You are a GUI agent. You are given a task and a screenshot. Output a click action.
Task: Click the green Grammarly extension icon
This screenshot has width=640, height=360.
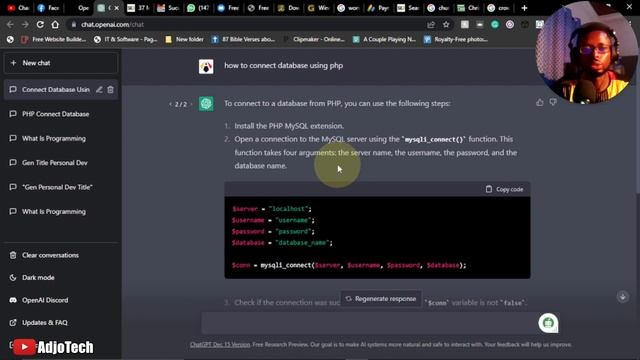point(495,24)
